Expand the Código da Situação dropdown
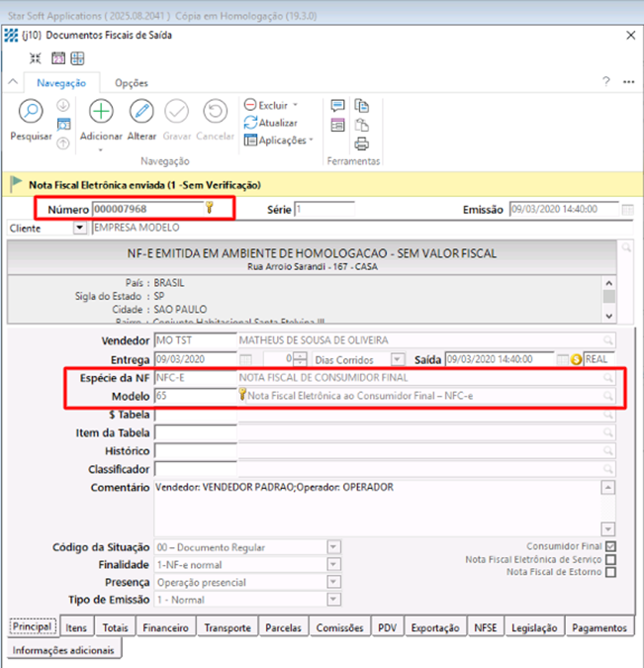644x668 pixels. click(333, 547)
